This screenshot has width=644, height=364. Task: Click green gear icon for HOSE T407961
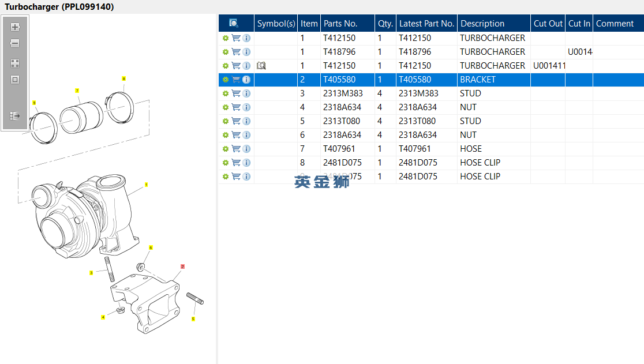[x=226, y=149]
